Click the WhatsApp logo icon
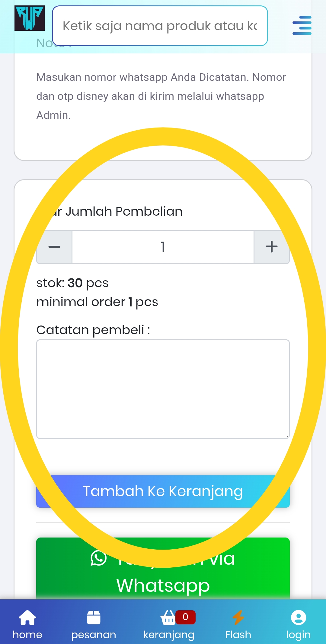Image resolution: width=326 pixels, height=644 pixels. point(99,558)
